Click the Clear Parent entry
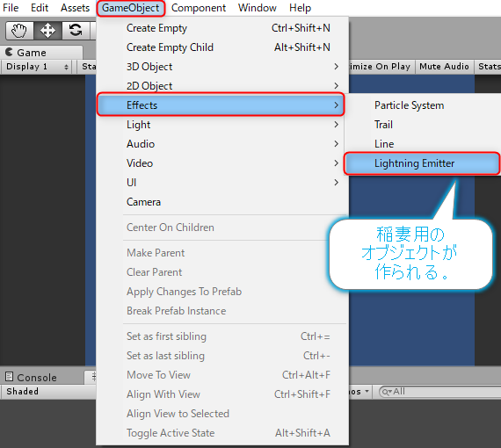Viewport: 501px width, 448px height. (222, 272)
